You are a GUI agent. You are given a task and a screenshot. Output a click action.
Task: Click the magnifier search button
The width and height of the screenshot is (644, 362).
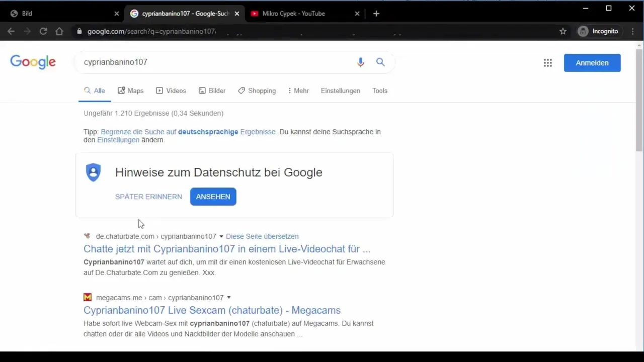pos(380,62)
